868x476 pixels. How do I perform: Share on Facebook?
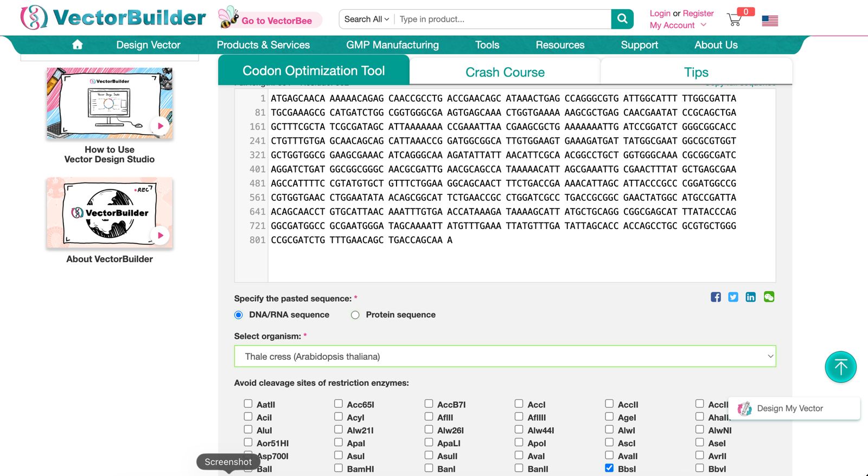tap(716, 297)
